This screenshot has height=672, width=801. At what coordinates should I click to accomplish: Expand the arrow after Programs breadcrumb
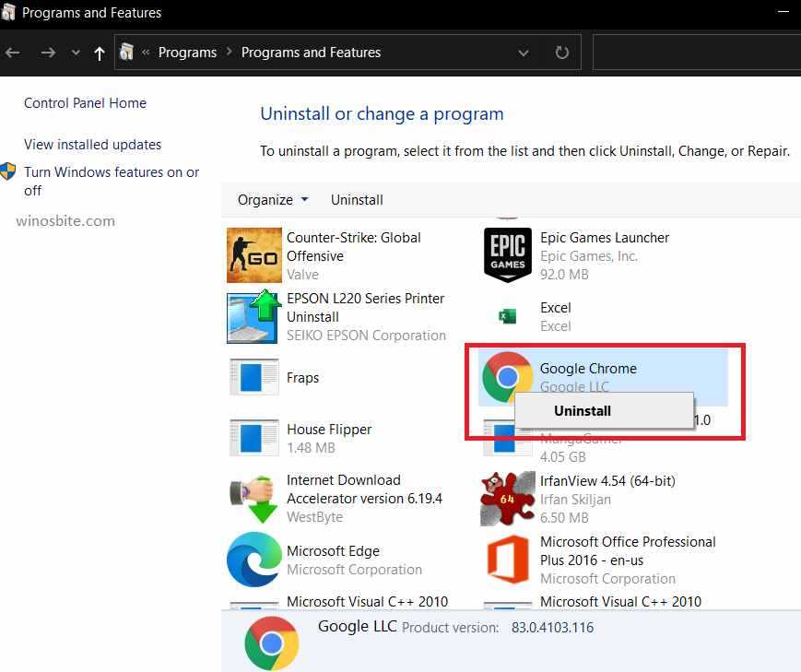point(229,53)
